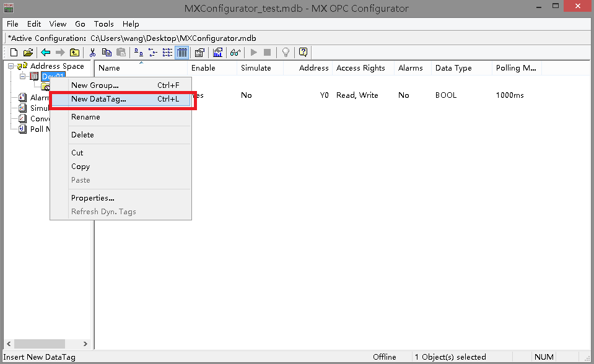Go back with the blue left arrow
The height and width of the screenshot is (364, 594).
(x=46, y=52)
